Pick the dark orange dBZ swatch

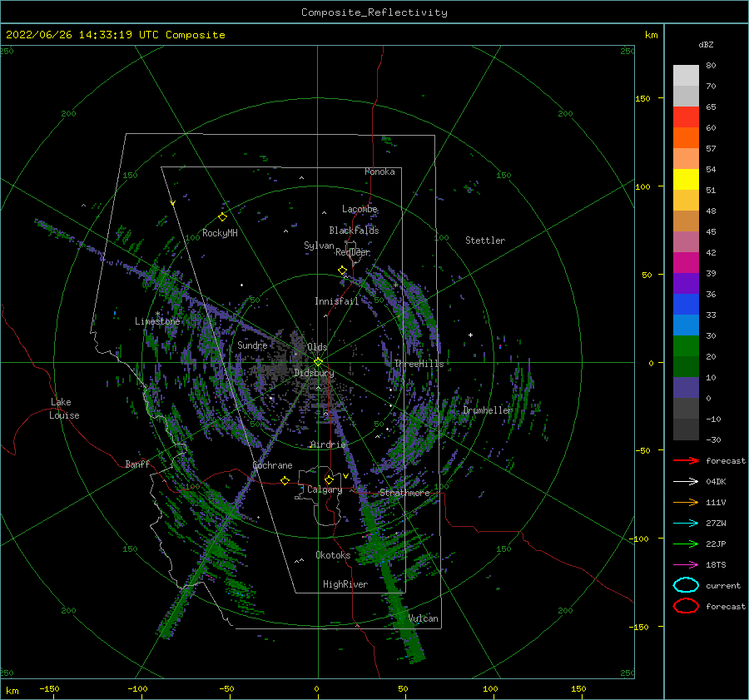pyautogui.click(x=686, y=138)
